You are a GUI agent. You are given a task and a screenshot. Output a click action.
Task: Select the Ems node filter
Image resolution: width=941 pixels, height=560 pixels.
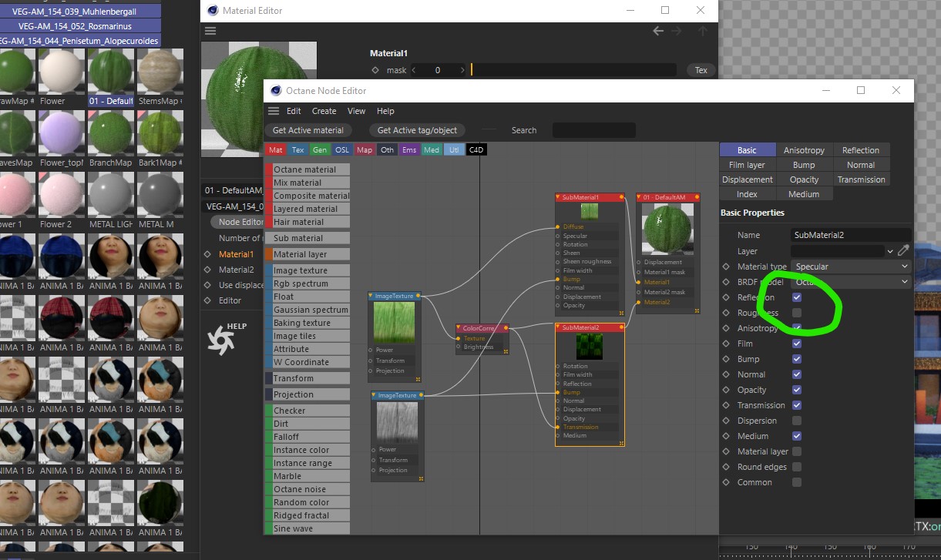[409, 150]
